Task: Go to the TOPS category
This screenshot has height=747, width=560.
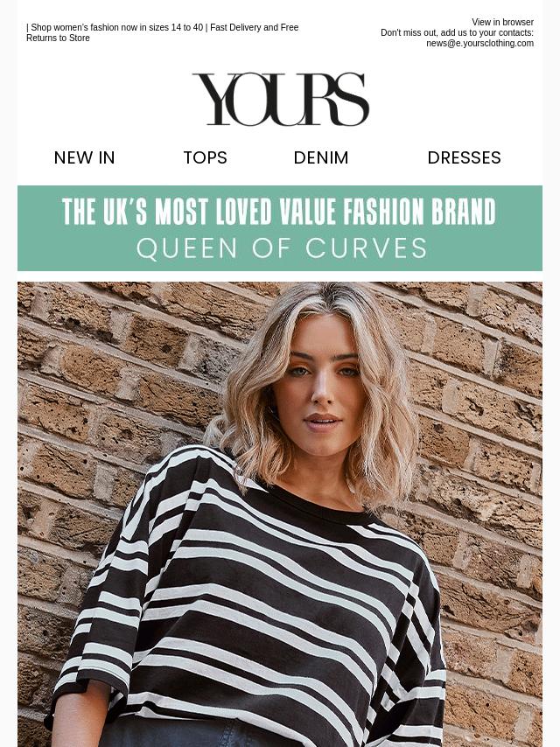Action: click(x=206, y=157)
